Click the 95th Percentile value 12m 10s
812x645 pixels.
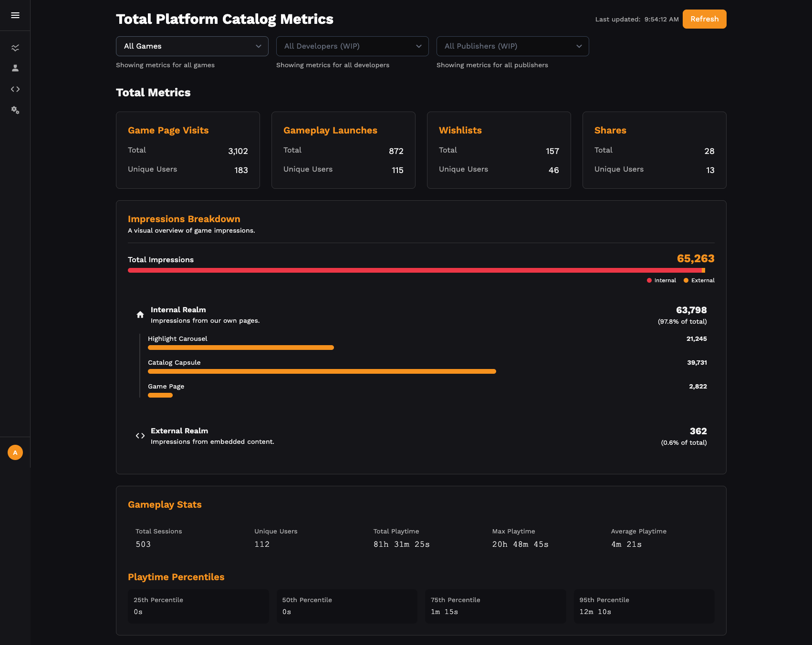pyautogui.click(x=595, y=612)
